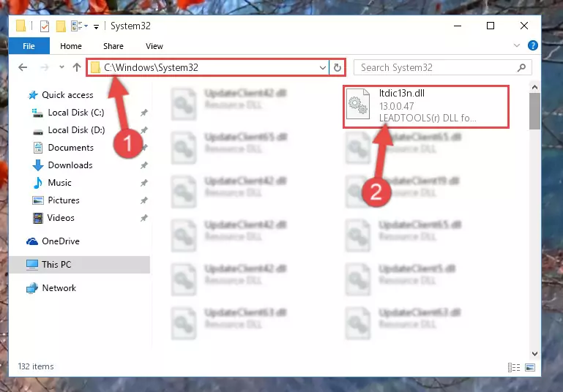Go up one folder level

[76, 67]
